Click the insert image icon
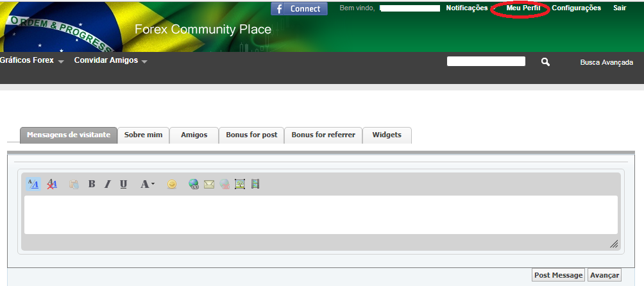The height and width of the screenshot is (286, 644). point(240,184)
